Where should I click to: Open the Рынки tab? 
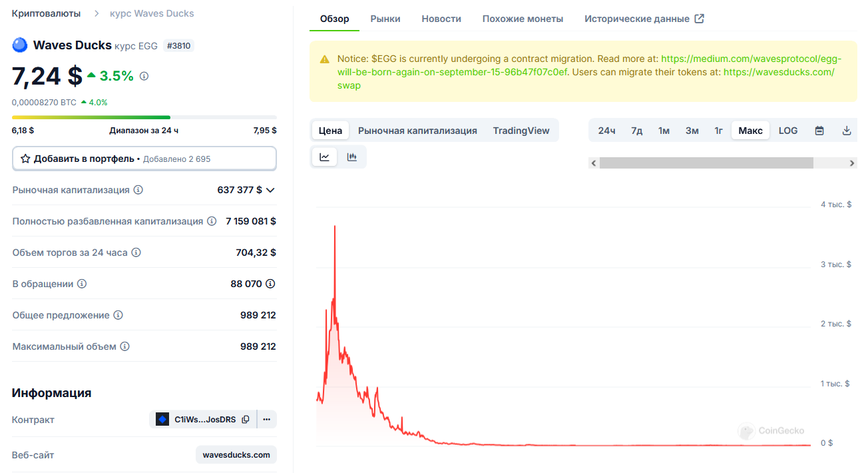[385, 19]
